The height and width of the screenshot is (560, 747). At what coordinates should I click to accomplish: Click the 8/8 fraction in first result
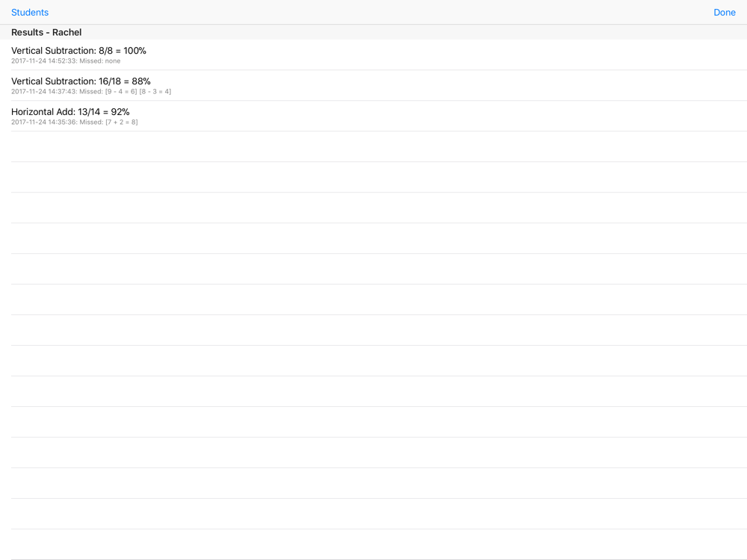(106, 51)
